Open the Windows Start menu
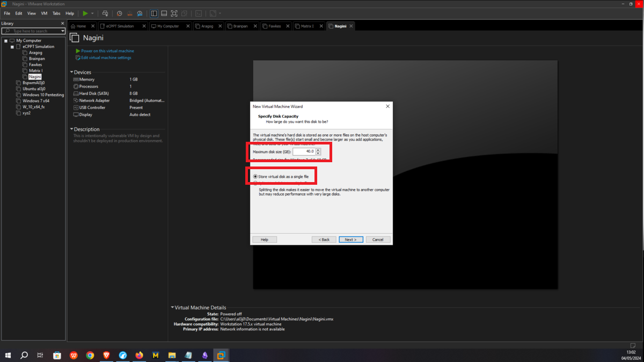 (x=8, y=356)
